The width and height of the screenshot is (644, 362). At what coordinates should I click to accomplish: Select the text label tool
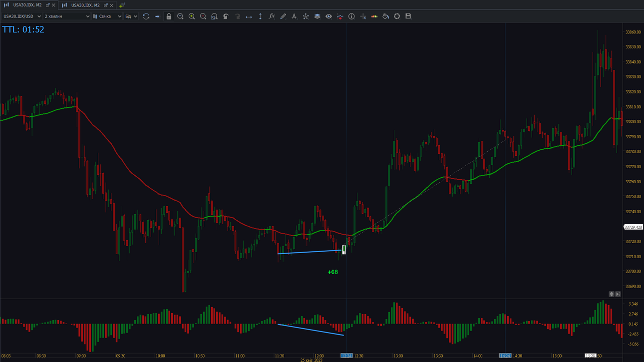tap(294, 16)
